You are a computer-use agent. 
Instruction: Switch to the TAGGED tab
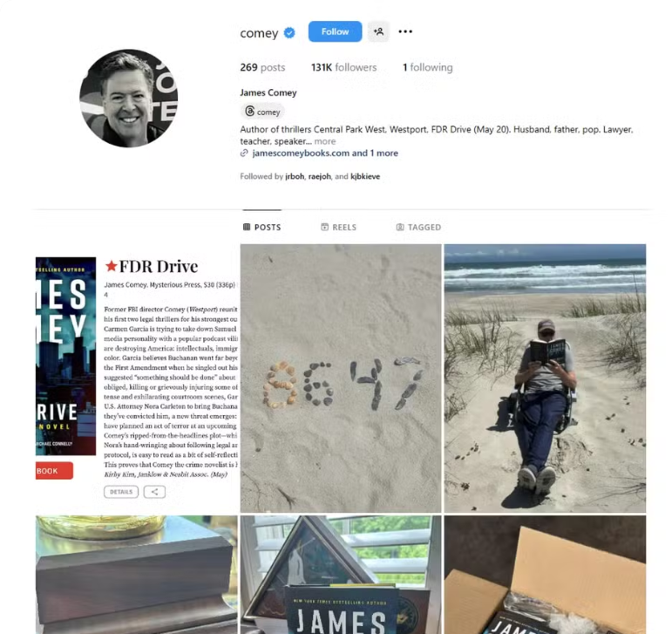coord(418,227)
